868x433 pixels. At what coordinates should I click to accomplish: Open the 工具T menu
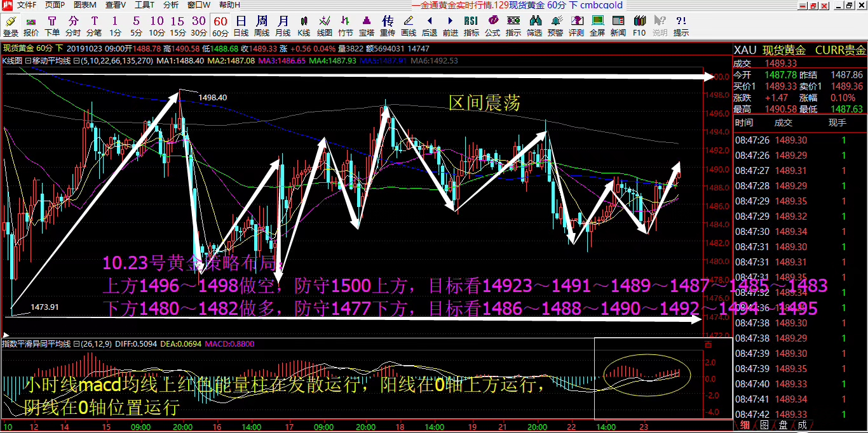[145, 5]
